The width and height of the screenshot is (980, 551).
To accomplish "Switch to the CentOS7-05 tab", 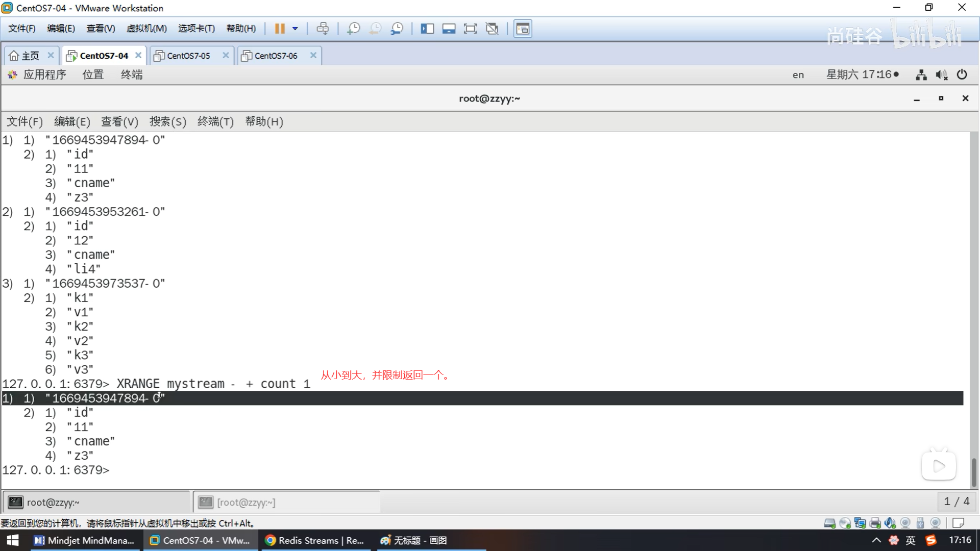I will pyautogui.click(x=188, y=56).
